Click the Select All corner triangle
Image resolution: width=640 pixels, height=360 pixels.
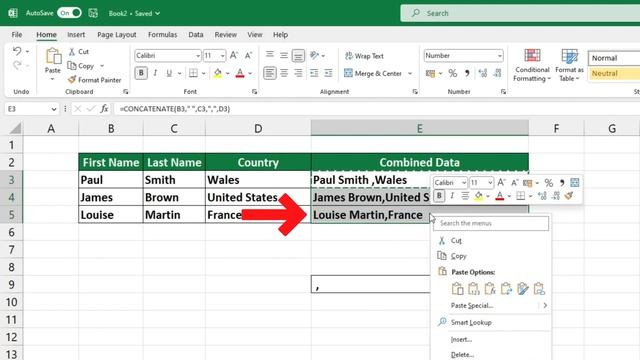[x=15, y=129]
